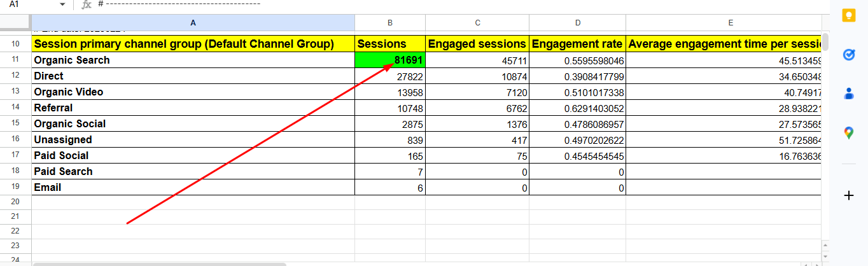Click the fx function icon
This screenshot has height=266, width=868.
click(x=87, y=4)
